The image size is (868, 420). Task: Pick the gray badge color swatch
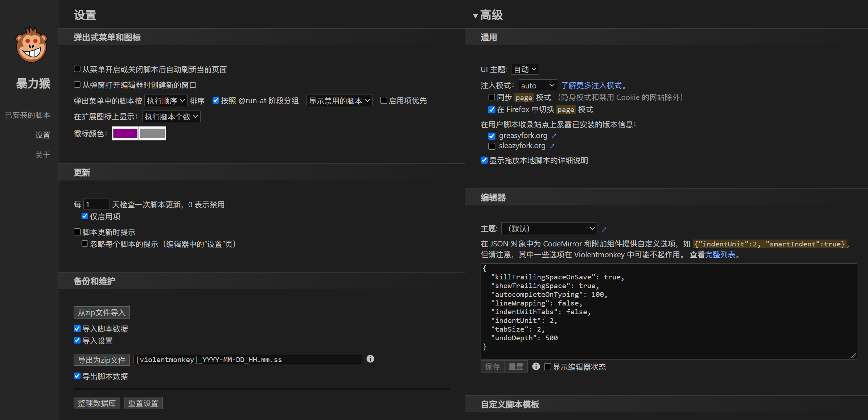pos(152,133)
